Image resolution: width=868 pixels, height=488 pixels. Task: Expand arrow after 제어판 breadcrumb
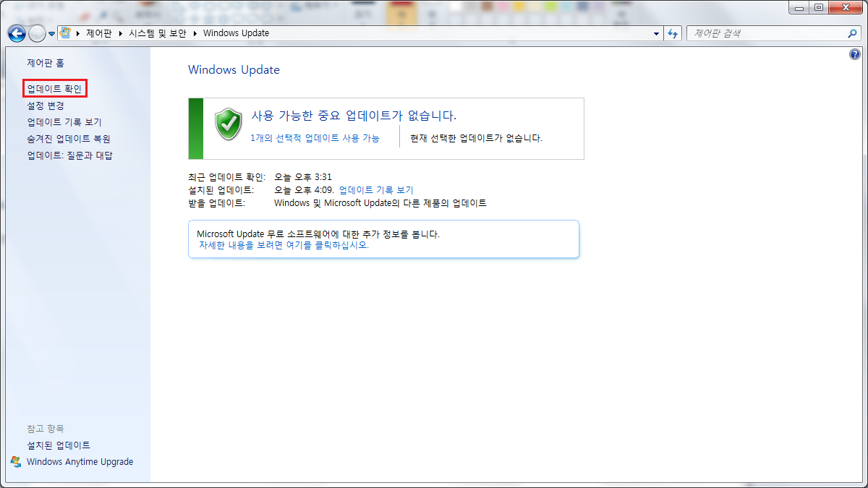click(120, 33)
